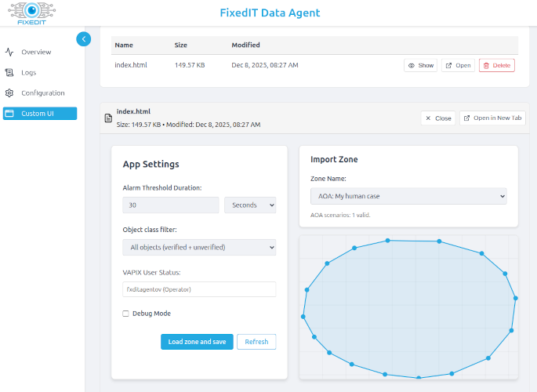
Task: Click the Custom UI window icon
Action: (x=9, y=114)
